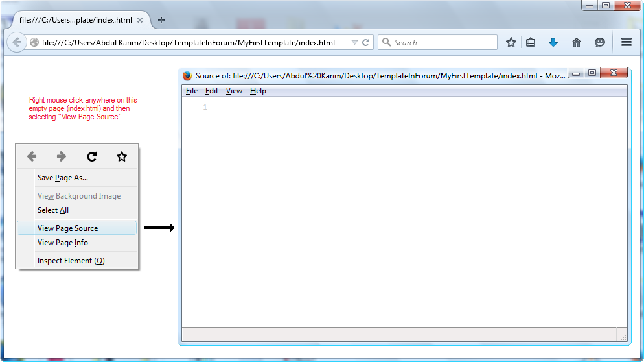This screenshot has width=644, height=362.
Task: Choose Save Page As from context menu
Action: pos(63,178)
